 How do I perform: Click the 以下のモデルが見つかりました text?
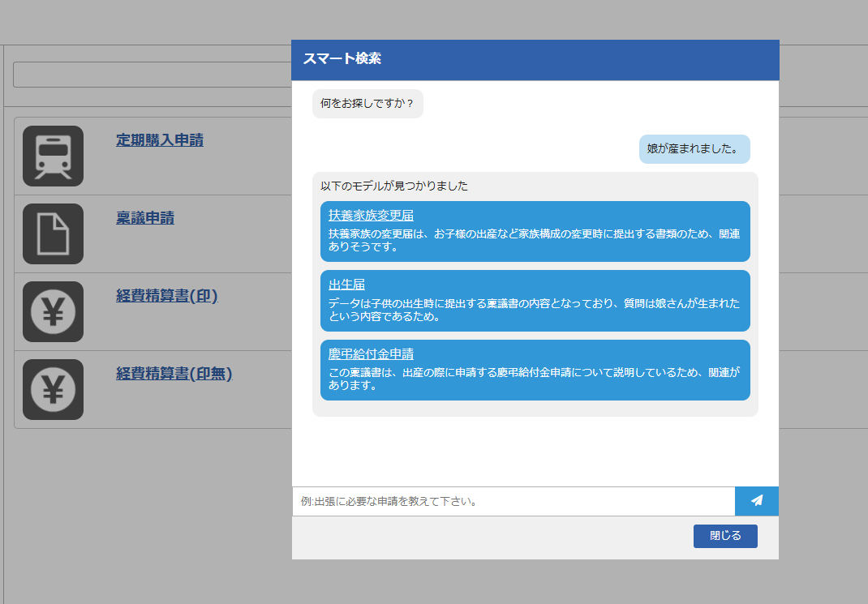(x=393, y=186)
